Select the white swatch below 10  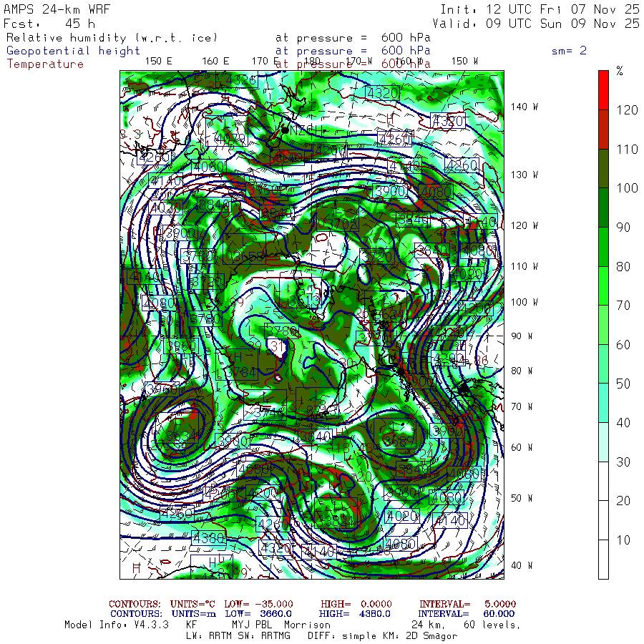click(x=603, y=560)
